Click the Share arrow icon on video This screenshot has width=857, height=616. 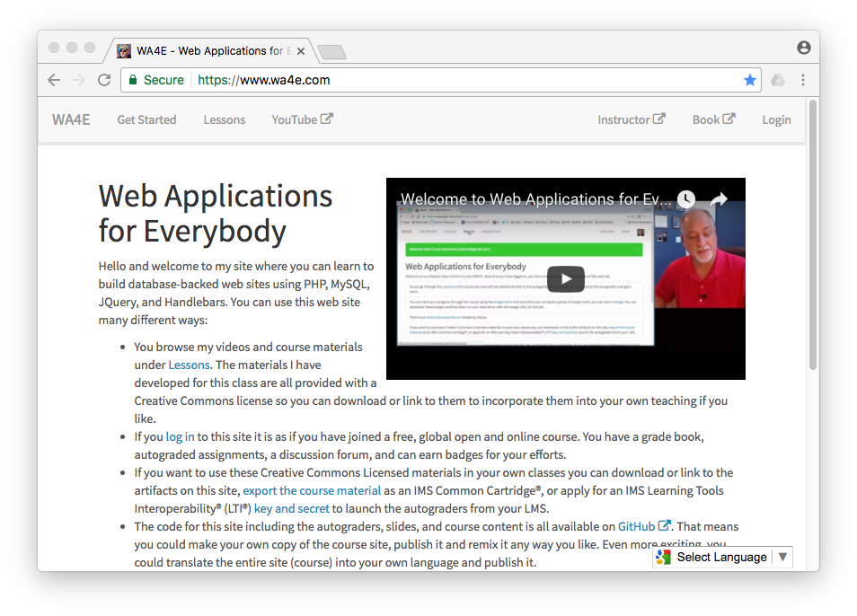(x=719, y=199)
